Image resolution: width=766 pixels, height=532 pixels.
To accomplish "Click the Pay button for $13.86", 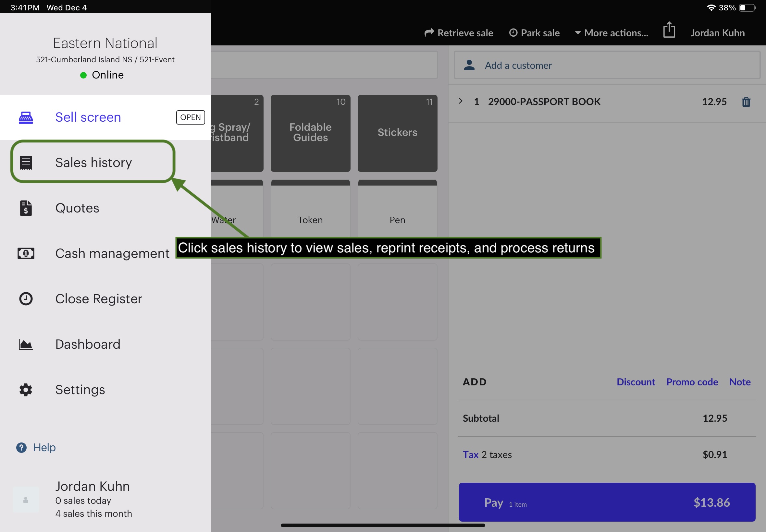I will click(x=607, y=502).
